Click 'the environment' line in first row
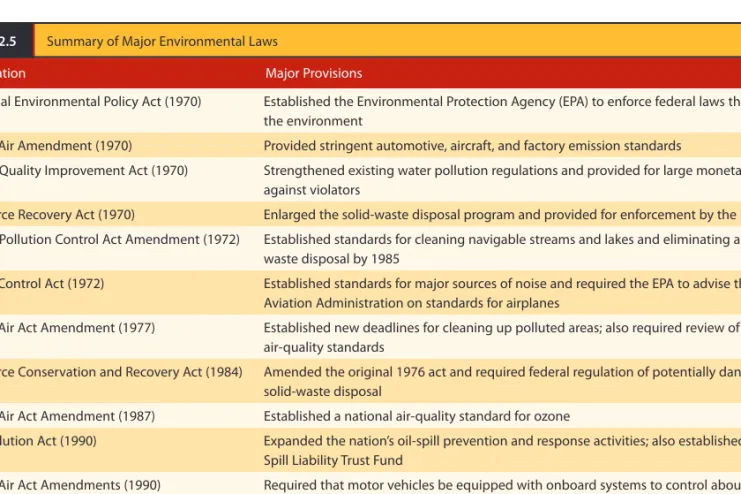 [313, 121]
